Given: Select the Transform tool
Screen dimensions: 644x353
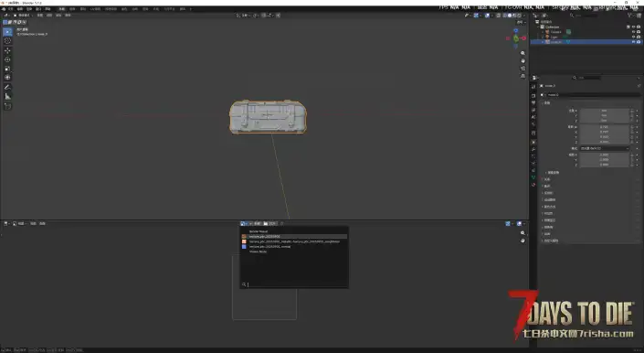Looking at the screenshot, I should 7,77.
